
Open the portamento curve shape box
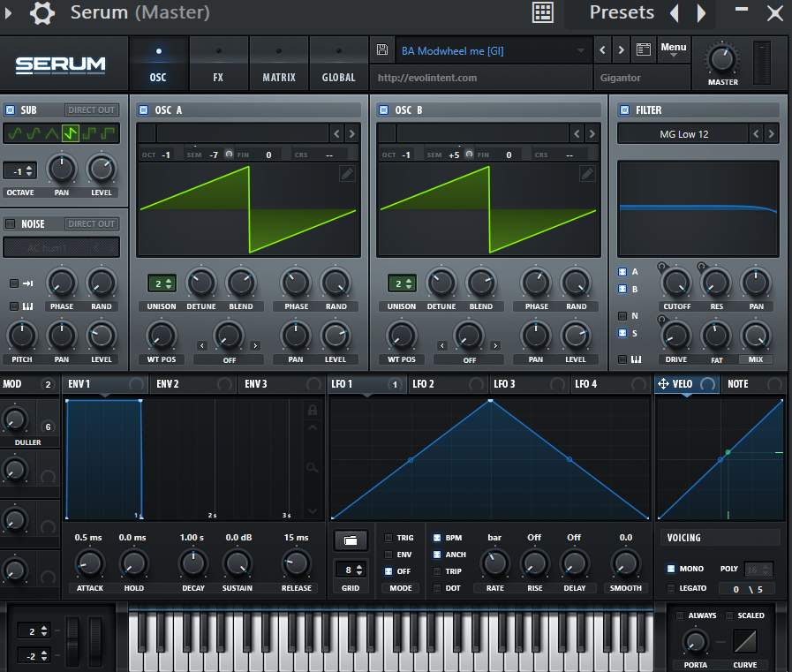(745, 641)
